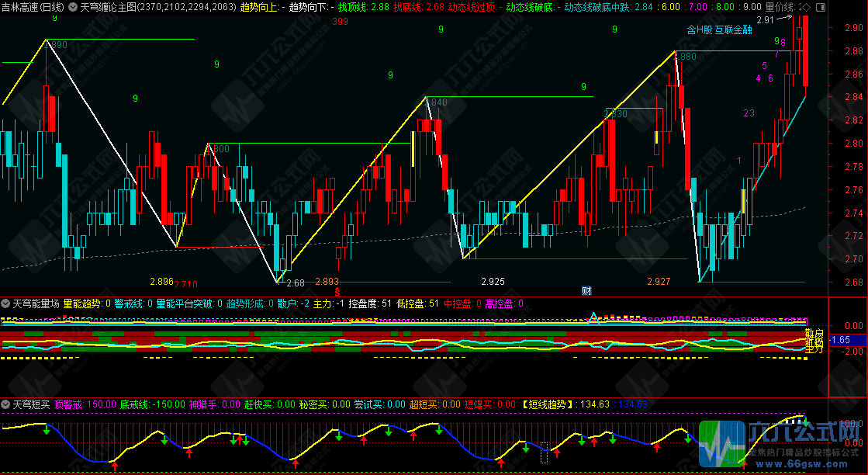Click the 2.880 peak price label
The height and width of the screenshot is (475, 868).
point(686,57)
